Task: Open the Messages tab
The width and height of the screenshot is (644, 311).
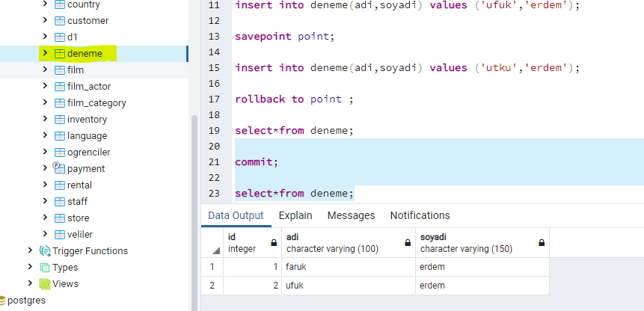Action: (351, 215)
